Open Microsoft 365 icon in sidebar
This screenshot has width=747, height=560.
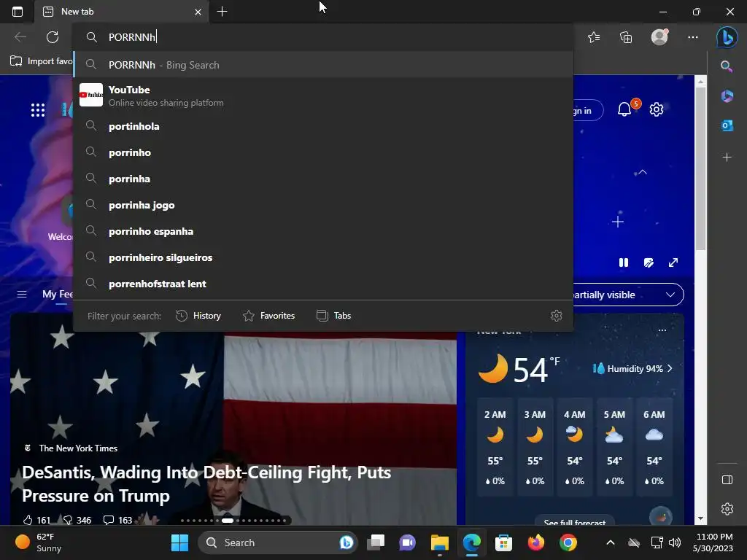(x=727, y=96)
